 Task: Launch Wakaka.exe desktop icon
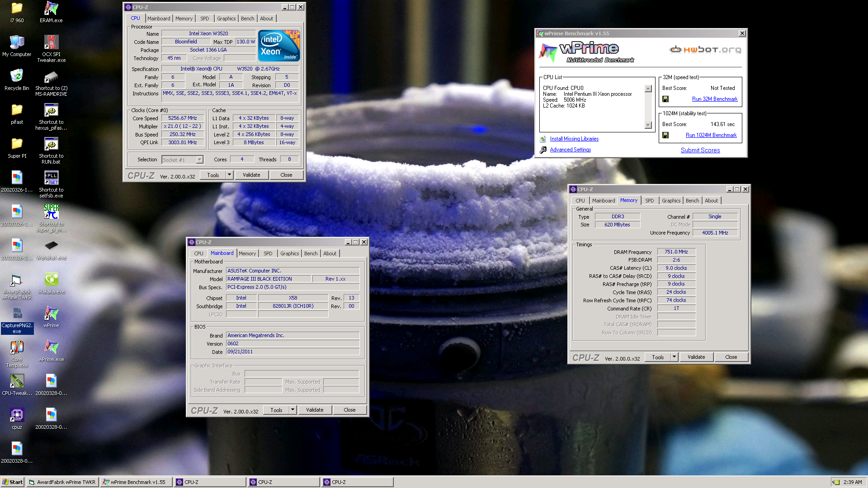(x=51, y=279)
